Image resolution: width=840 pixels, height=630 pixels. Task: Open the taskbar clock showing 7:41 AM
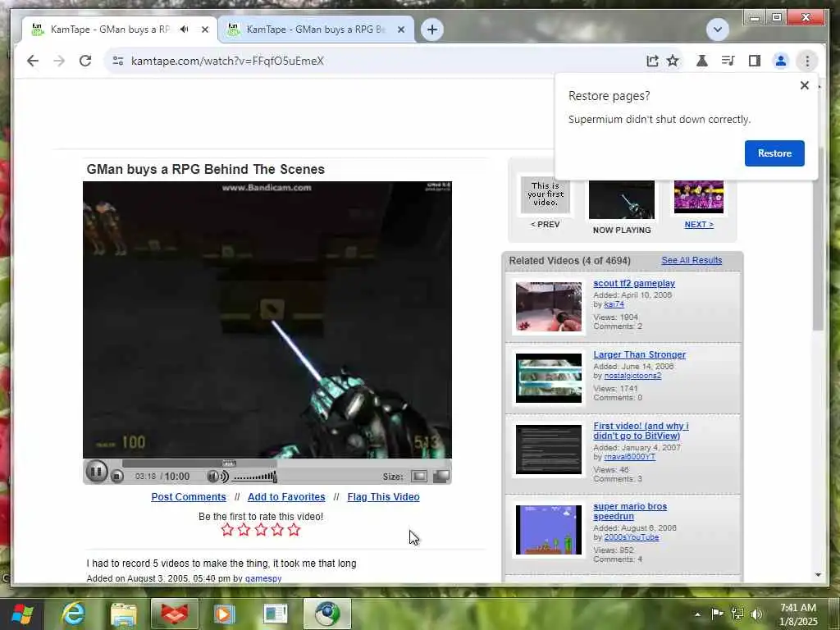798,614
